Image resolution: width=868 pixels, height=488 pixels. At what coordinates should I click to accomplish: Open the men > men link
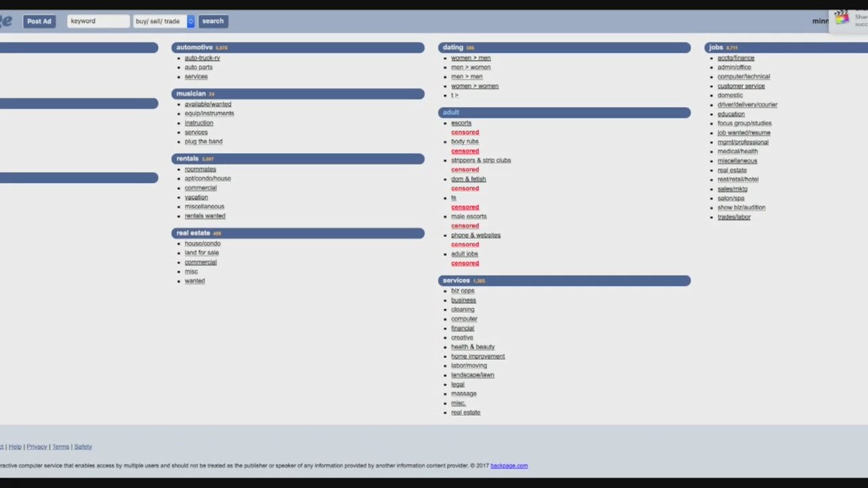coord(467,77)
